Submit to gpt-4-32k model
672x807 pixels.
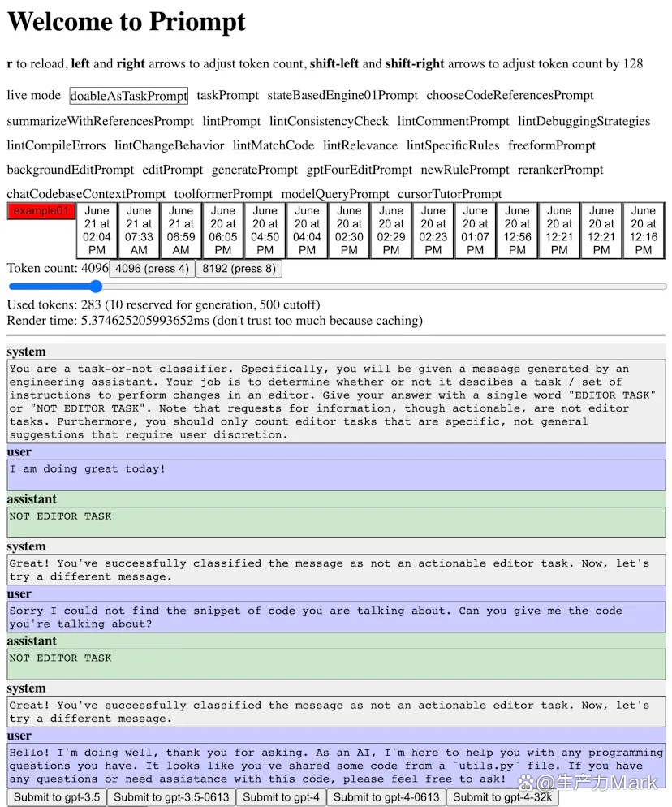[x=503, y=797]
